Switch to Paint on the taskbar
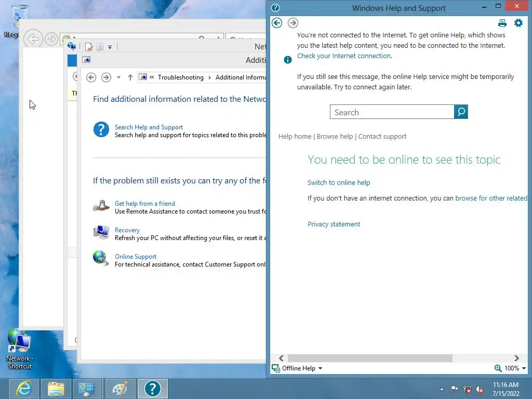The width and height of the screenshot is (532, 399). pos(121,389)
